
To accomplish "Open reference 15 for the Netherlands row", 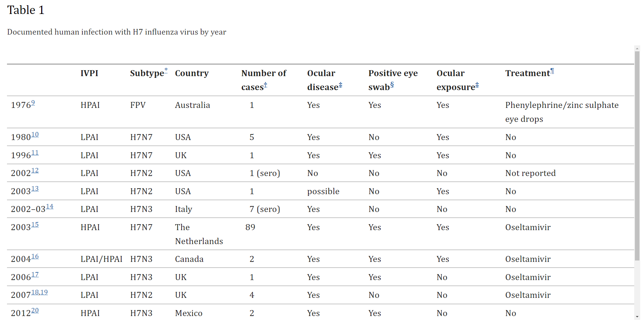I will pos(35,225).
